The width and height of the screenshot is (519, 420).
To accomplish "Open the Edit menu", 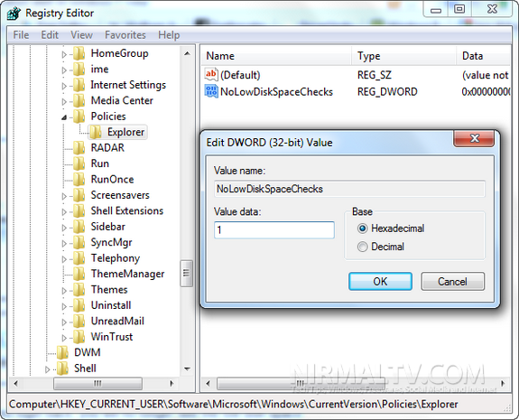I will pos(50,35).
